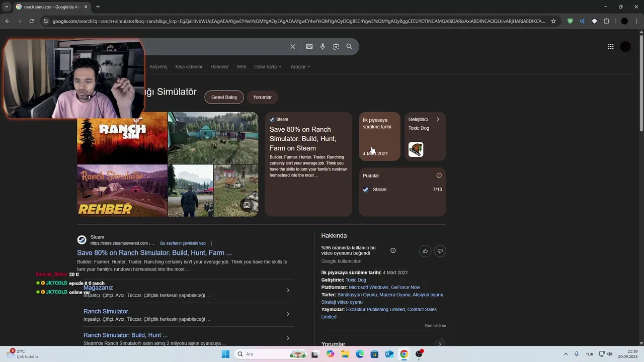Reload the page with the refresh icon
644x362 pixels.
click(31, 21)
